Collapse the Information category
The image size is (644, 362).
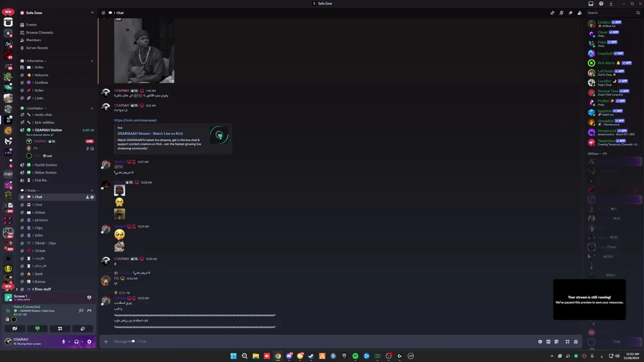point(36,61)
